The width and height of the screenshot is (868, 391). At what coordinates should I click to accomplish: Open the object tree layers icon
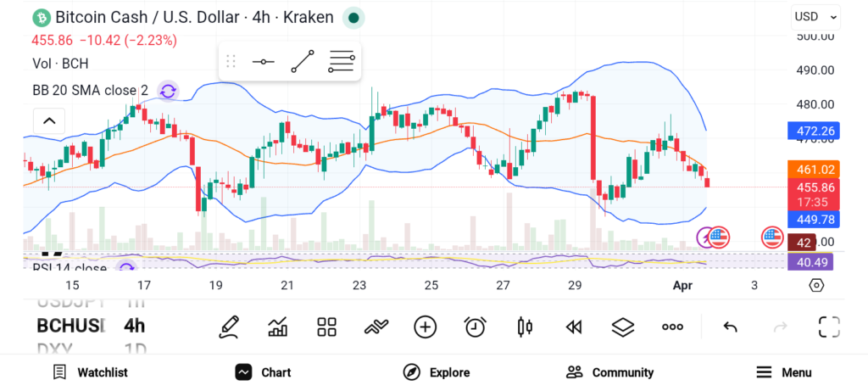coord(623,327)
